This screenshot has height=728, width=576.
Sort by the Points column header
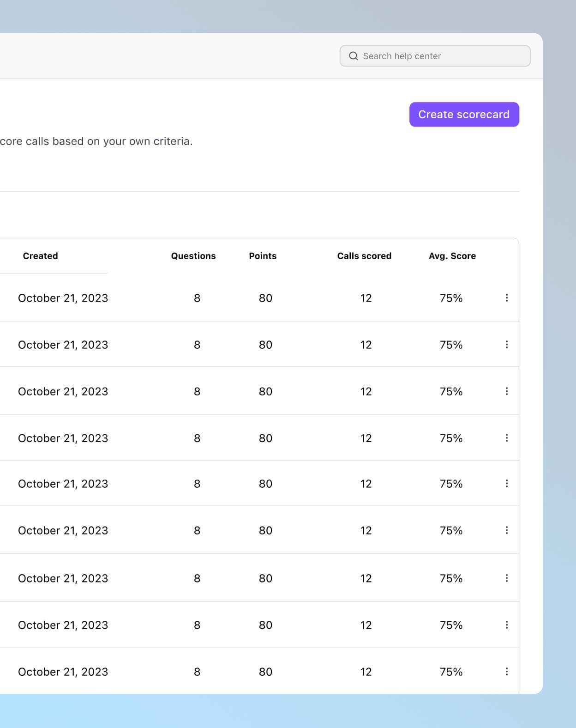[x=263, y=256]
